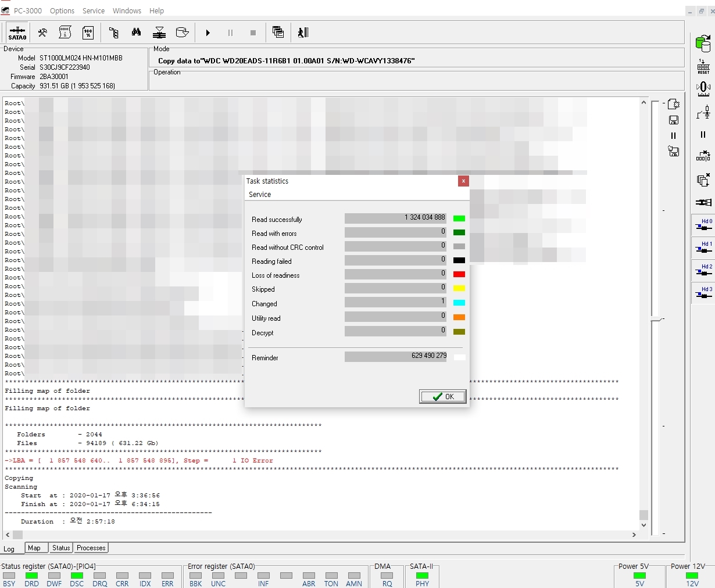Switch to the Log tab

click(9, 548)
